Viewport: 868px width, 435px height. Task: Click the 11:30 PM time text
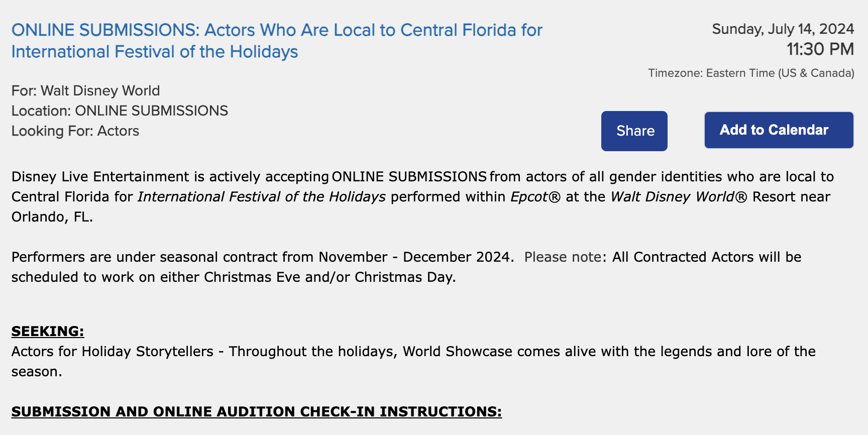tap(820, 49)
